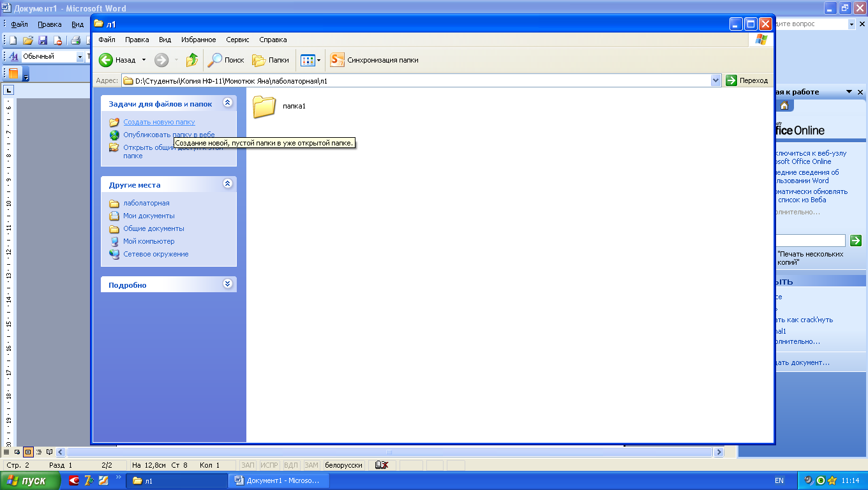Click green search arrow in Word task pane
Viewport: 868px width, 490px height.
click(x=856, y=241)
